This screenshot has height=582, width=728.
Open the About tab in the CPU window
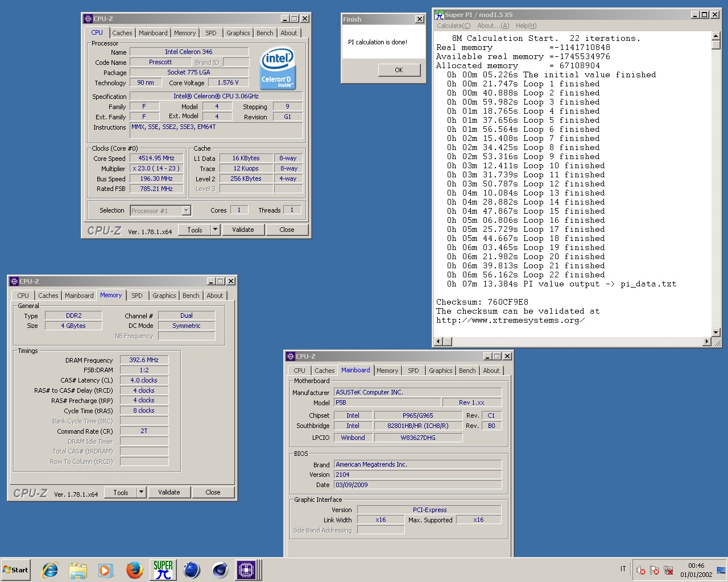[289, 33]
